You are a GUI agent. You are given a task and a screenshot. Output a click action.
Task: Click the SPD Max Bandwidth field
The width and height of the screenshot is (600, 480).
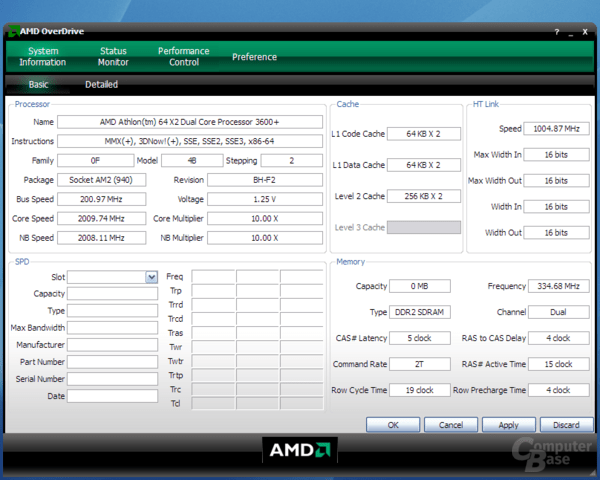112,328
